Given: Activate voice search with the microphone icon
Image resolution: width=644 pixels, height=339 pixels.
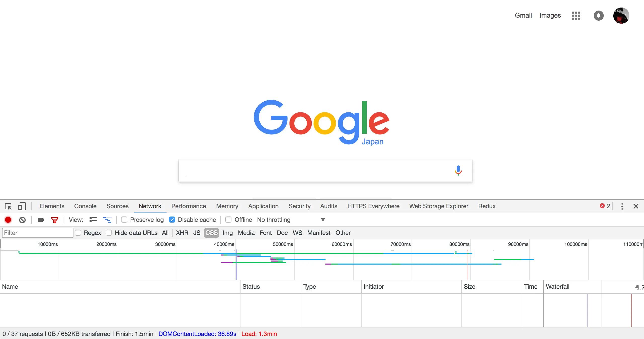Looking at the screenshot, I should (458, 171).
